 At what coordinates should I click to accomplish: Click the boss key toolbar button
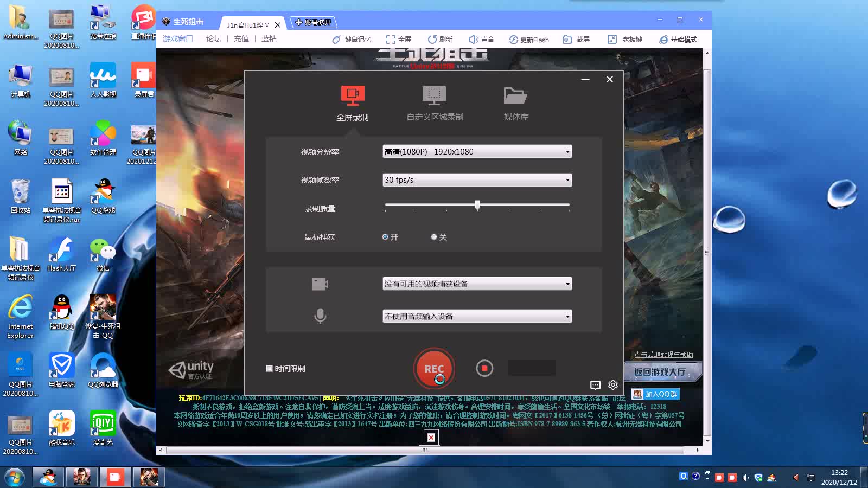coord(625,40)
